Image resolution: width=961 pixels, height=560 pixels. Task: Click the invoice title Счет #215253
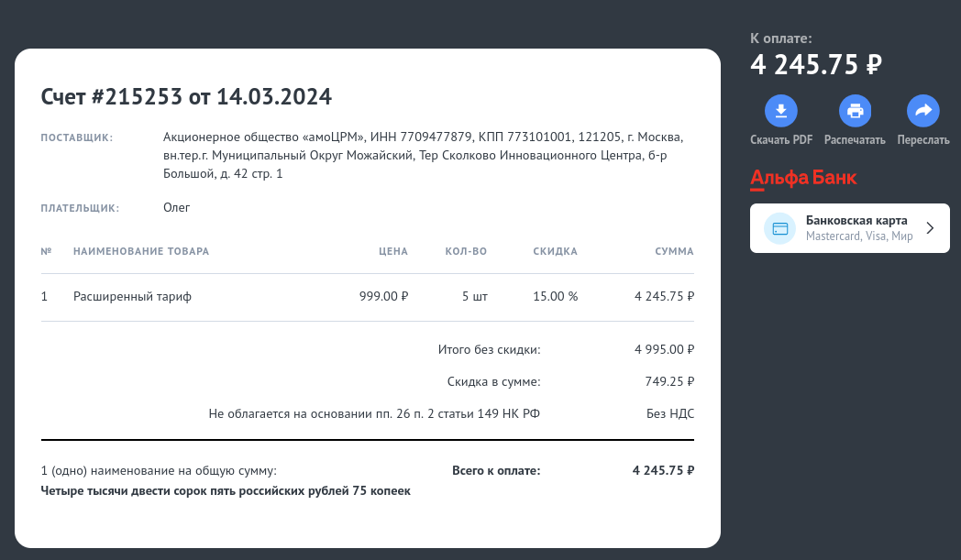pos(186,96)
